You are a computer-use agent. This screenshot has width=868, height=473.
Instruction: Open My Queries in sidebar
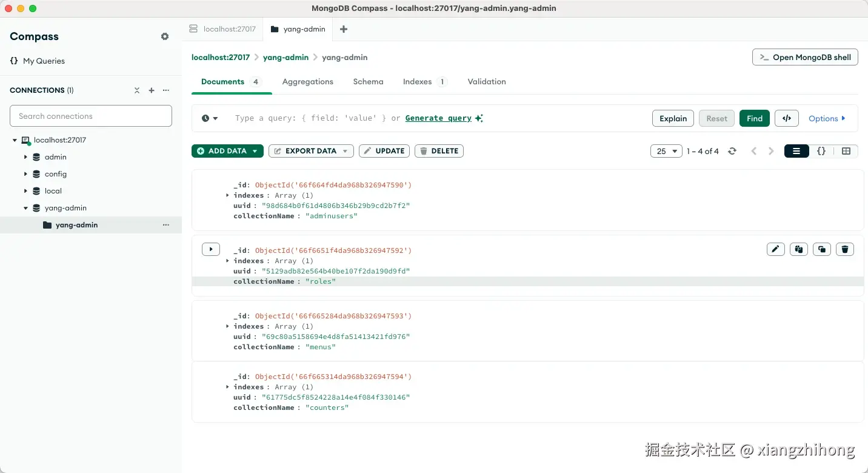[38, 61]
